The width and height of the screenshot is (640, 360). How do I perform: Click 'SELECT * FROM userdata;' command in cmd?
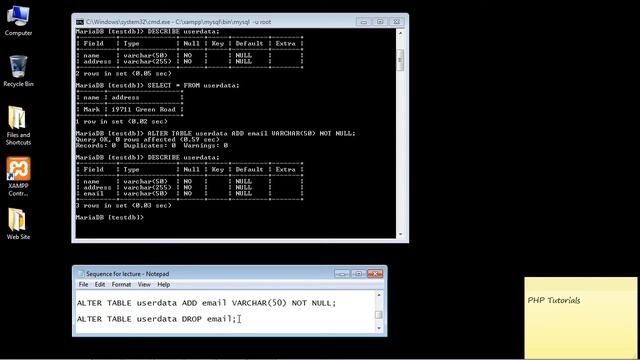[193, 86]
